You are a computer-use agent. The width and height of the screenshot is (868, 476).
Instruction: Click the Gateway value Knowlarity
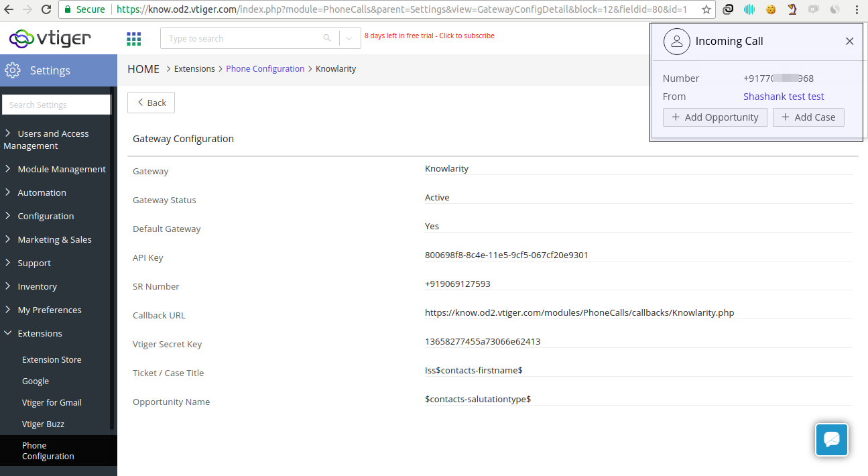pos(446,168)
